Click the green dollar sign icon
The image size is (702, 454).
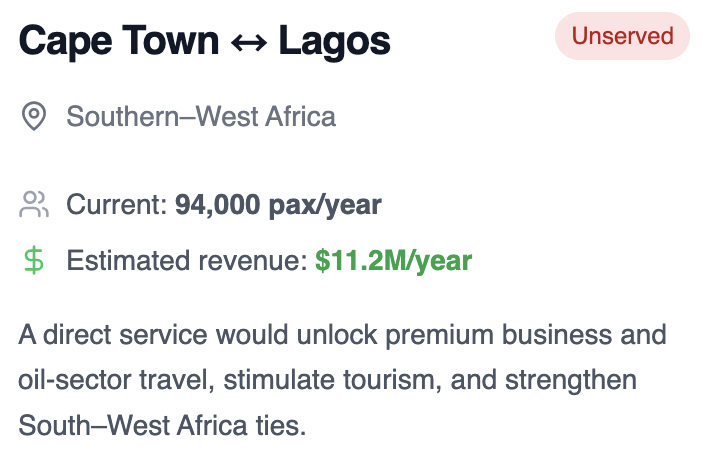pos(34,261)
